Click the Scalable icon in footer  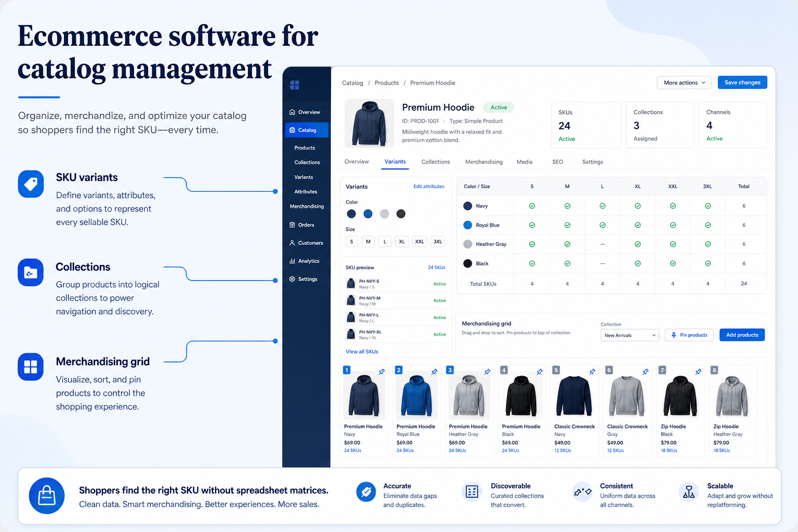(689, 491)
